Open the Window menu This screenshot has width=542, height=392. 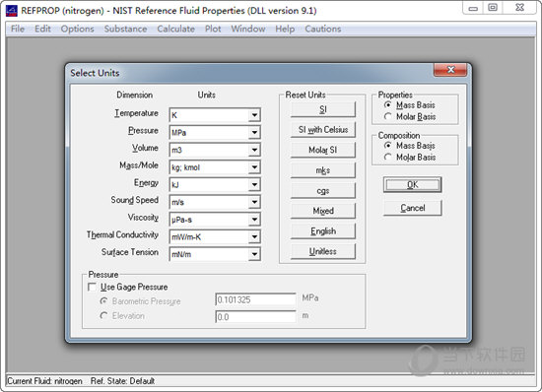tap(248, 29)
